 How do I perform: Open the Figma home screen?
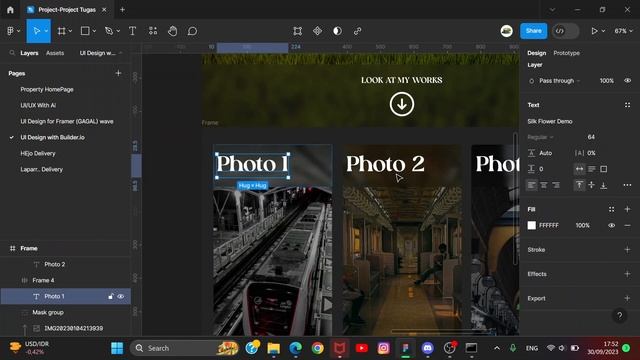(x=10, y=10)
